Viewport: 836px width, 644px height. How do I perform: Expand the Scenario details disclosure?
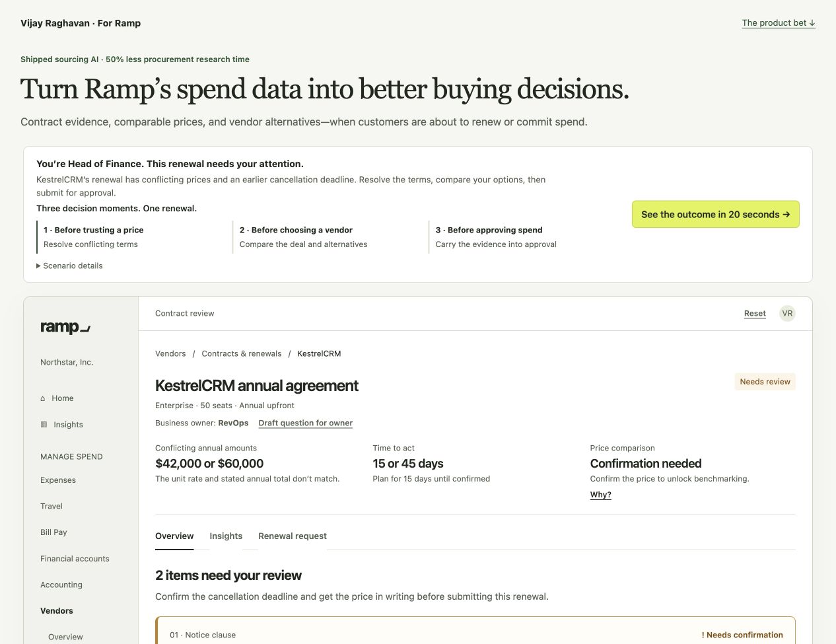69,266
